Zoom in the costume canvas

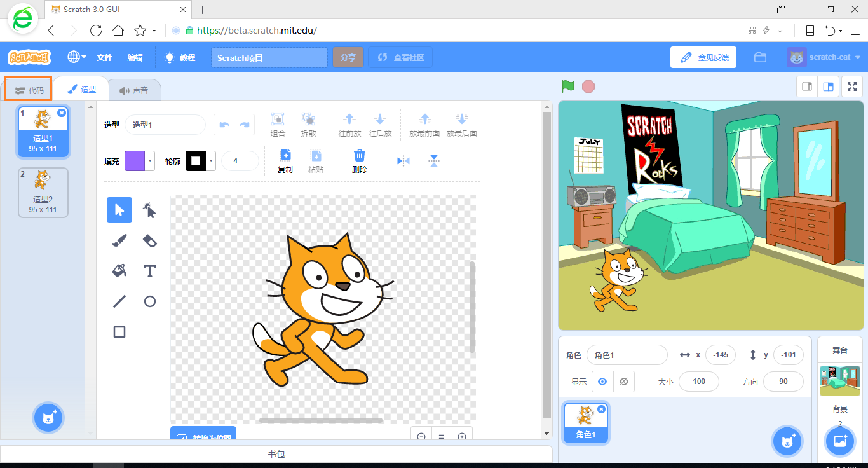pos(462,436)
